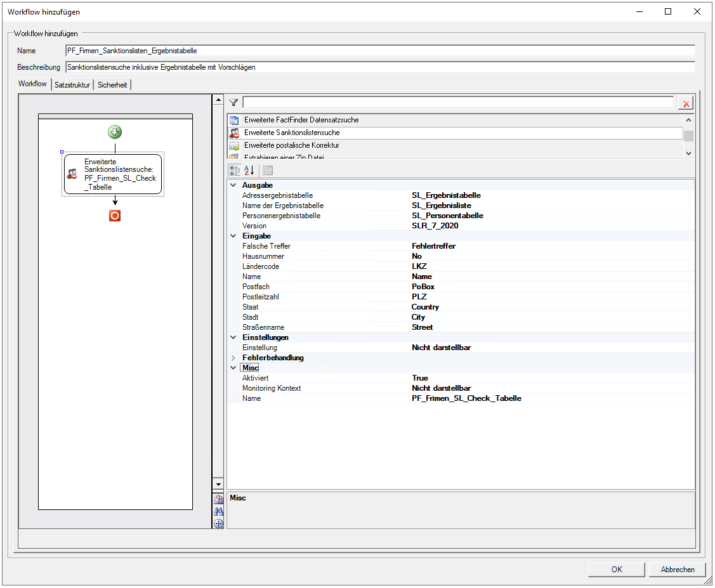Confirm with the OK button
This screenshot has height=588, width=715.
point(617,570)
